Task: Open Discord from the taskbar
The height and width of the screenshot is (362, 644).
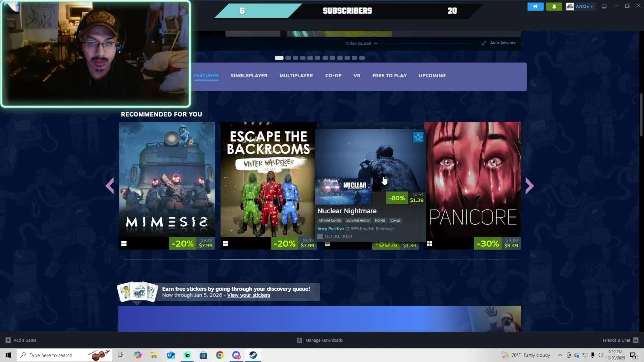Action: coord(236,355)
